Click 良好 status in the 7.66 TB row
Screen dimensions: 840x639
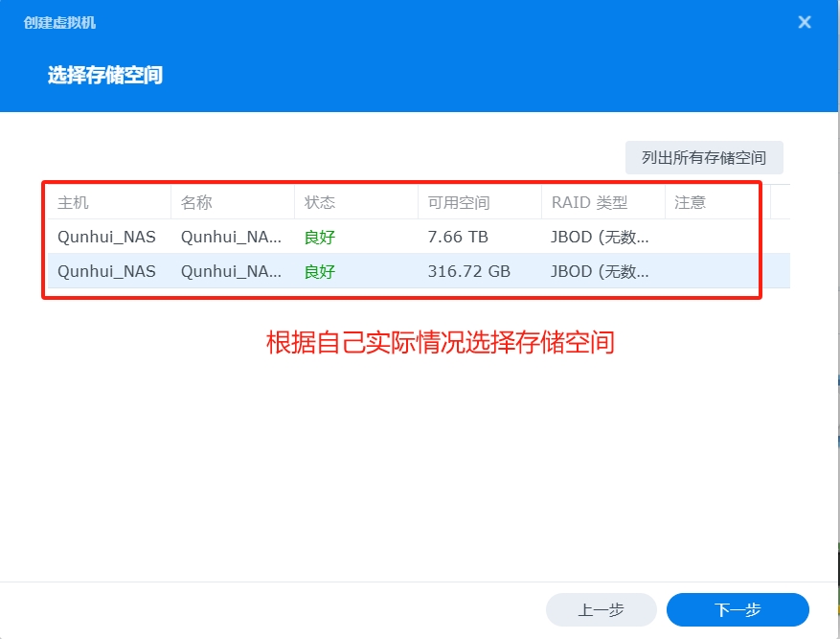click(x=320, y=237)
